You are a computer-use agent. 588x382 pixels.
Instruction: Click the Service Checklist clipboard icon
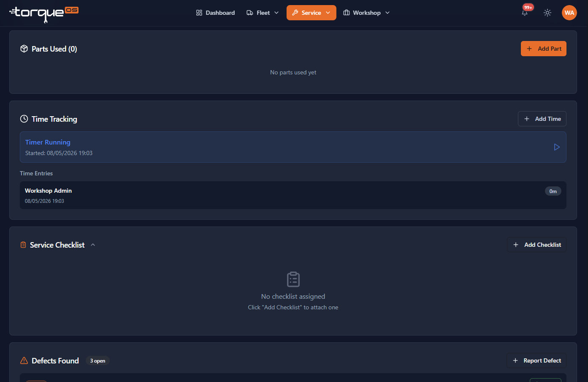tap(23, 245)
